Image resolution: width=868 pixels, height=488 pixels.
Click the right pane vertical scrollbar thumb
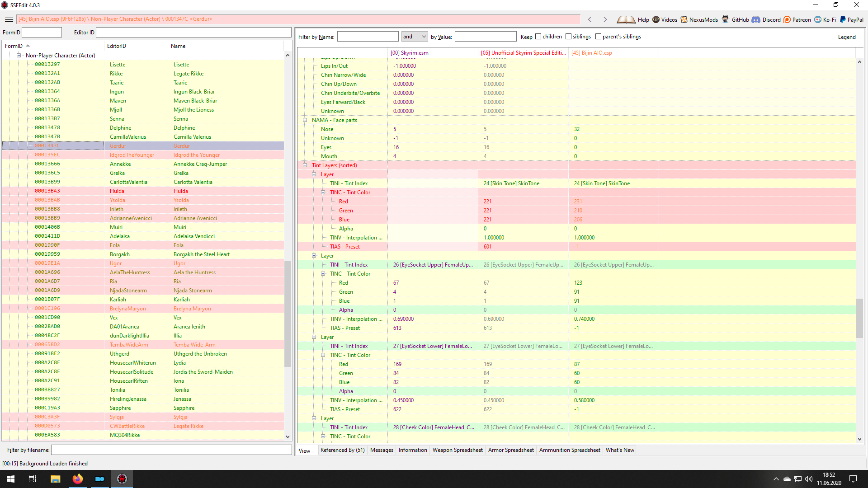pos(859,318)
